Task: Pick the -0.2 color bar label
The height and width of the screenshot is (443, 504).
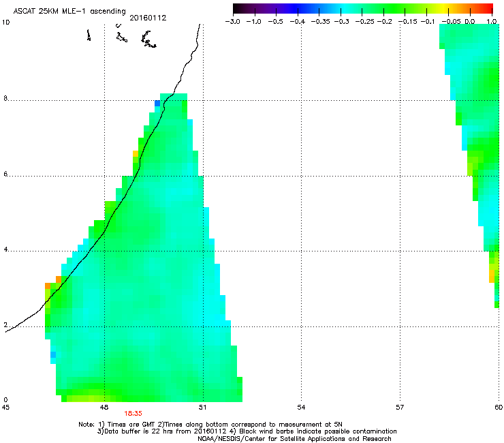Action: tap(384, 22)
